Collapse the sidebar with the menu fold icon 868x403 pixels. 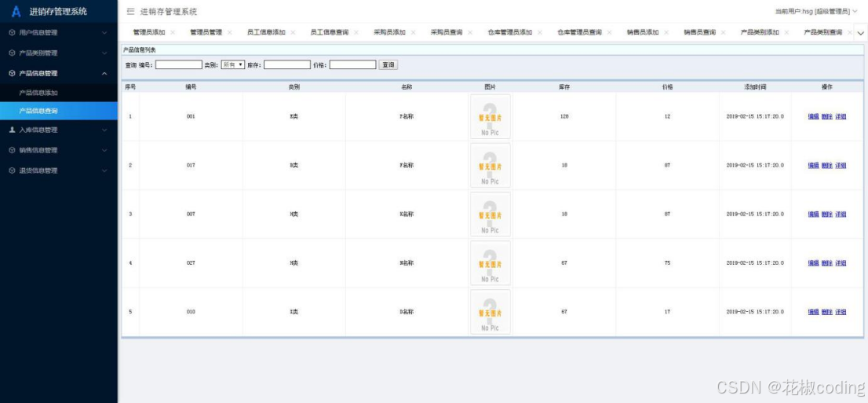coord(130,12)
